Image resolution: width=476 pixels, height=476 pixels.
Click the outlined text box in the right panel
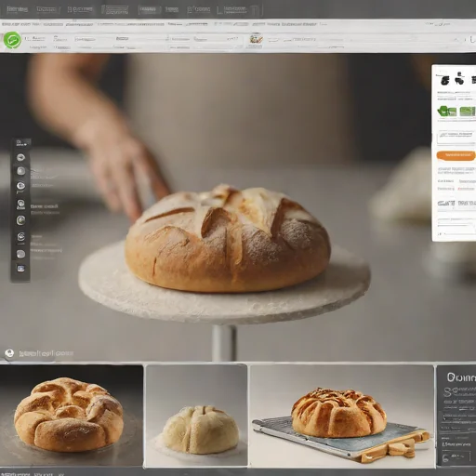click(456, 137)
